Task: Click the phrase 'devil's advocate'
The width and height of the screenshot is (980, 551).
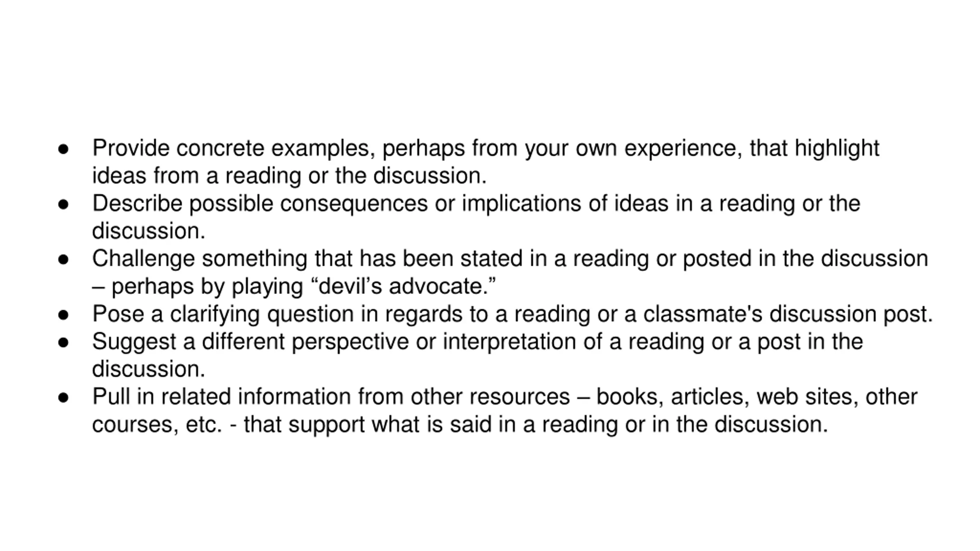Action: point(403,286)
